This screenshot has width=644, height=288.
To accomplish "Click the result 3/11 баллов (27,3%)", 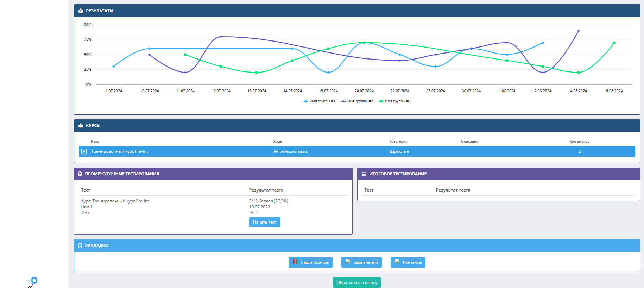I will (x=269, y=201).
